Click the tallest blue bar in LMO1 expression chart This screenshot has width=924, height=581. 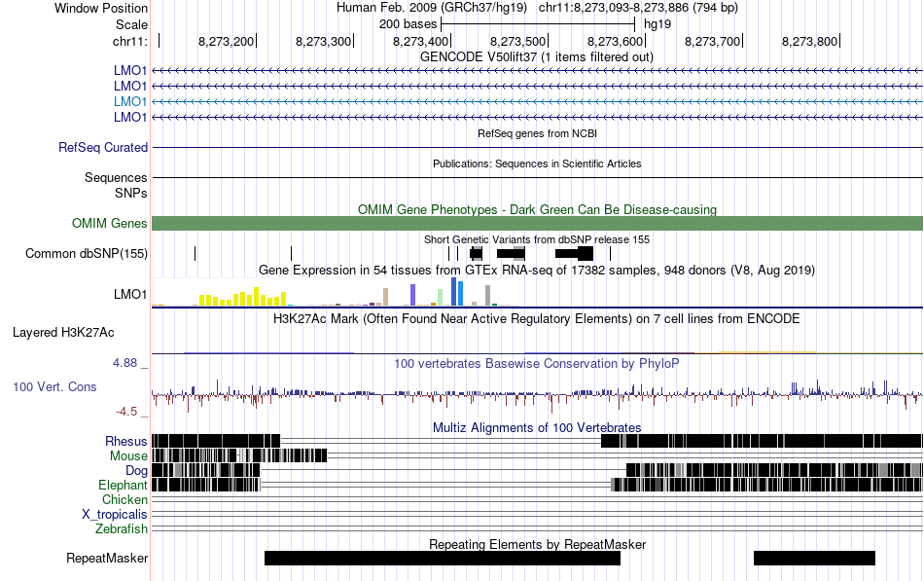pos(454,291)
